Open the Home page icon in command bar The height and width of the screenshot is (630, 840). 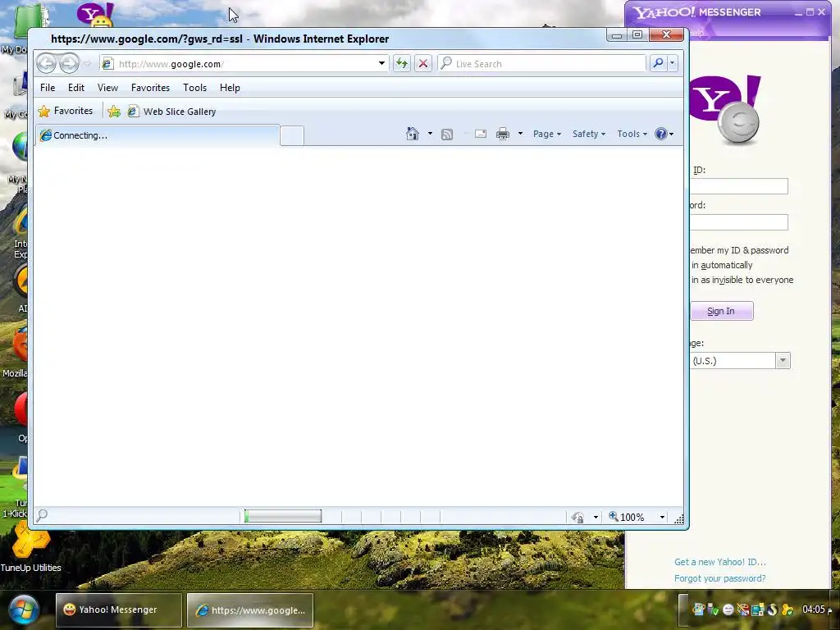[x=413, y=134]
